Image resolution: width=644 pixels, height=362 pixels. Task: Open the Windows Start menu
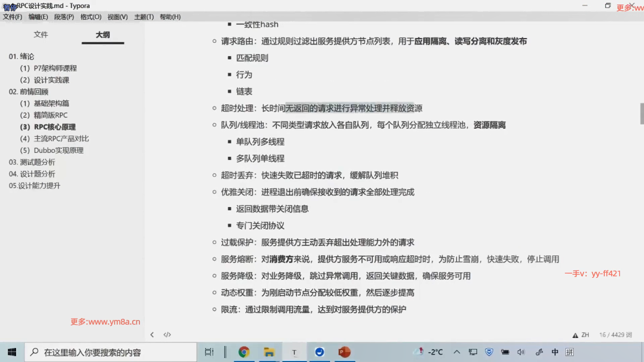(x=12, y=352)
